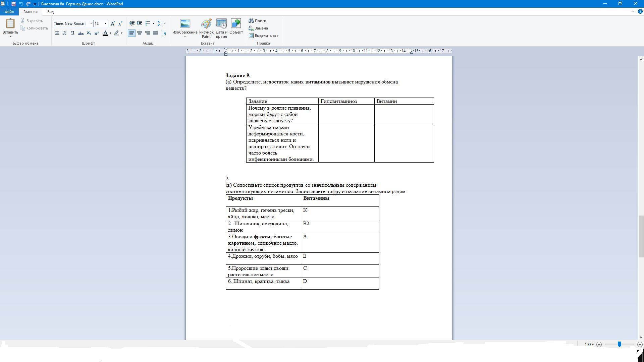Switch to the Главная tab
The height and width of the screenshot is (362, 644).
[x=30, y=12]
